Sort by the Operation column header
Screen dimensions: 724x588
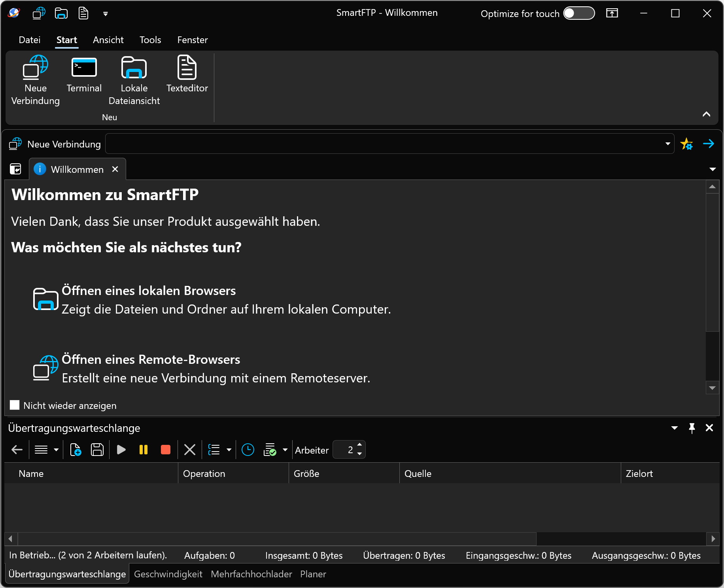coord(233,473)
